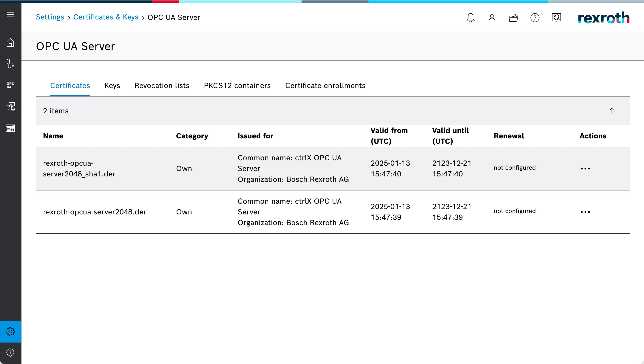Upload a certificate with the arrow icon
This screenshot has height=364, width=644.
click(x=612, y=111)
